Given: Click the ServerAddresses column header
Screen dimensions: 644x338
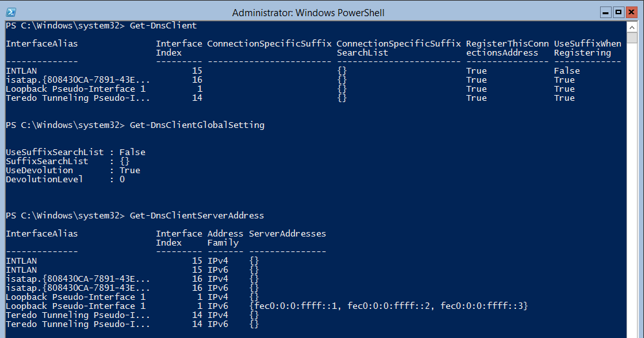Looking at the screenshot, I should tap(288, 234).
